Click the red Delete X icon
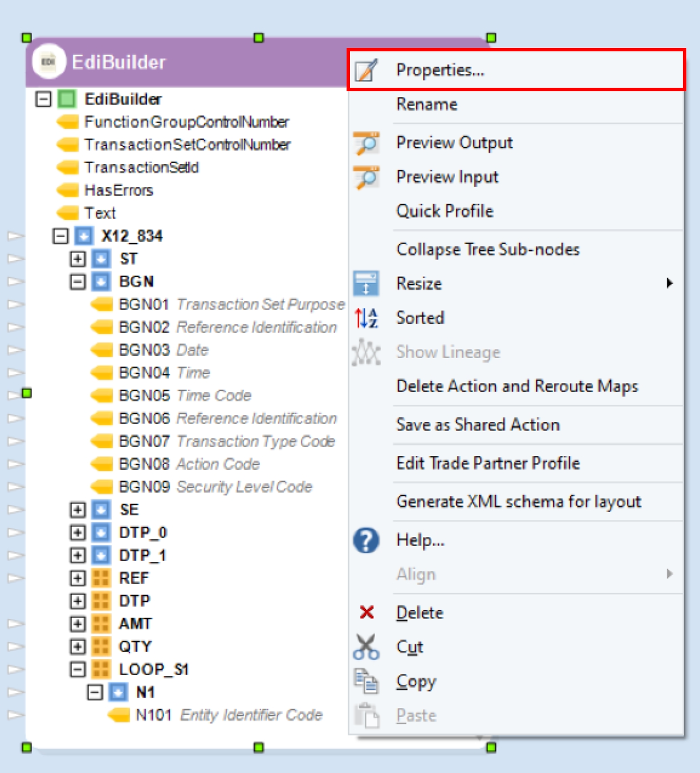This screenshot has width=700, height=773. 367,613
